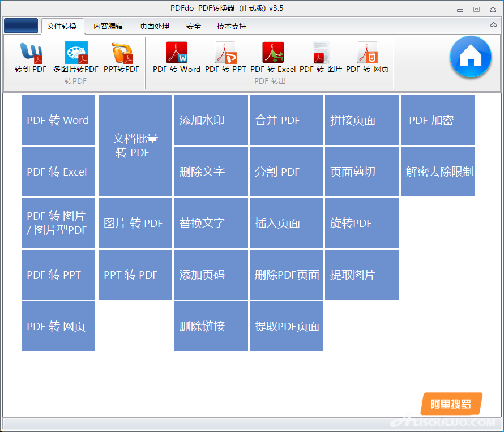Screen dimensions: 504x432
Task: Click the PDF 转 Word tile
Action: click(x=58, y=120)
